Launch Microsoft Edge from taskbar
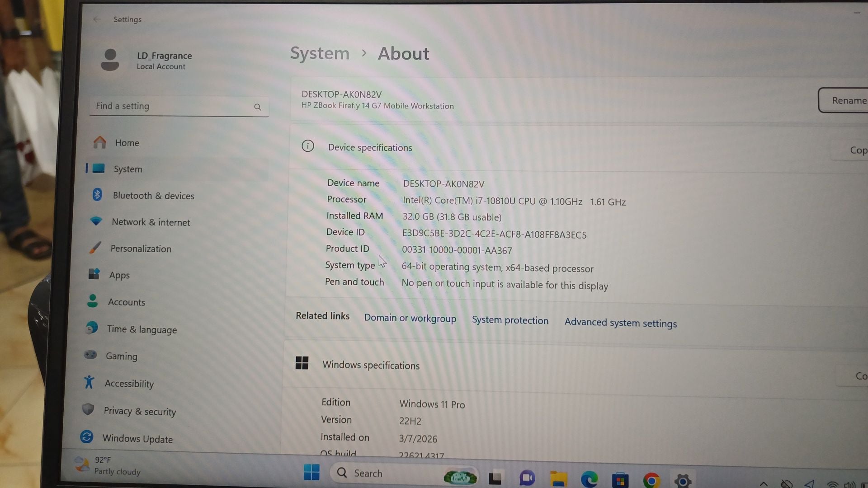 [589, 479]
